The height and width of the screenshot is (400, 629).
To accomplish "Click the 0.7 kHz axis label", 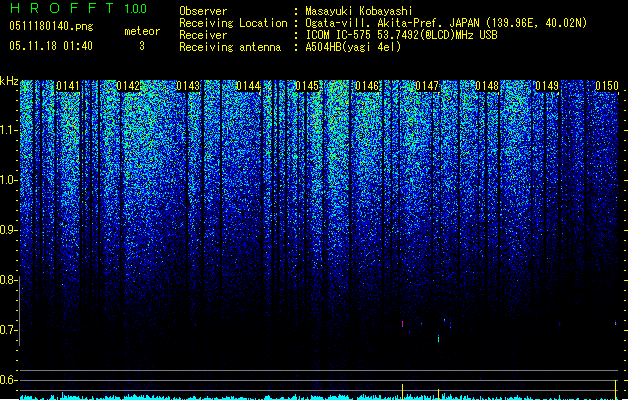I will click(8, 330).
